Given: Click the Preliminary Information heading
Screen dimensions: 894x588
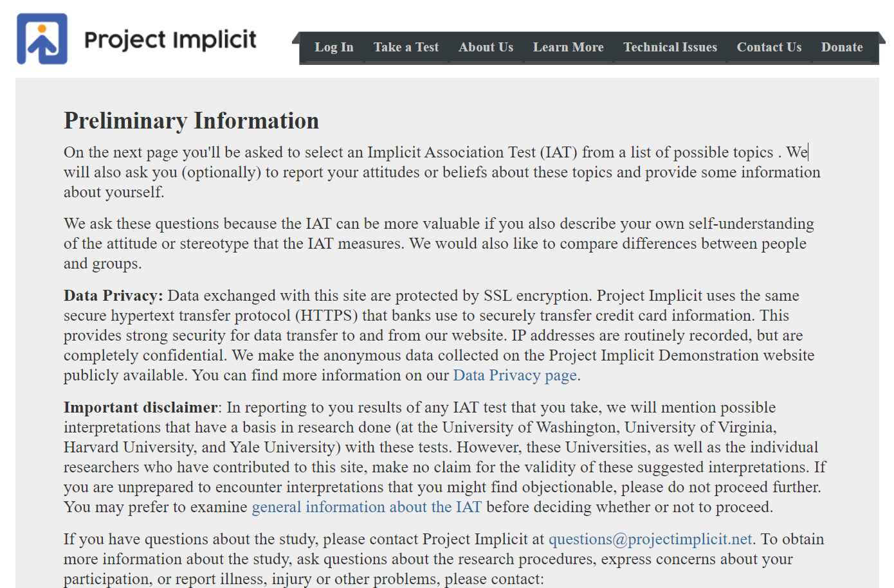Looking at the screenshot, I should (x=191, y=121).
